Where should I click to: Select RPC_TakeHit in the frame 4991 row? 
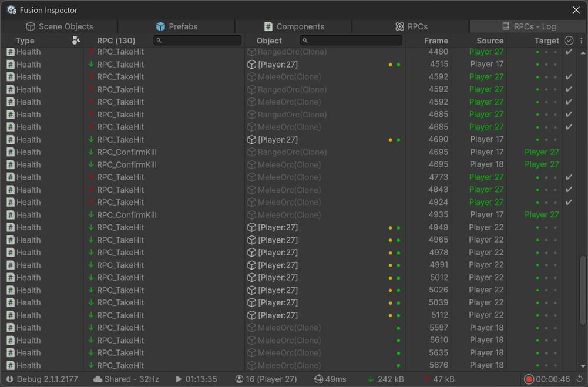[x=120, y=265]
